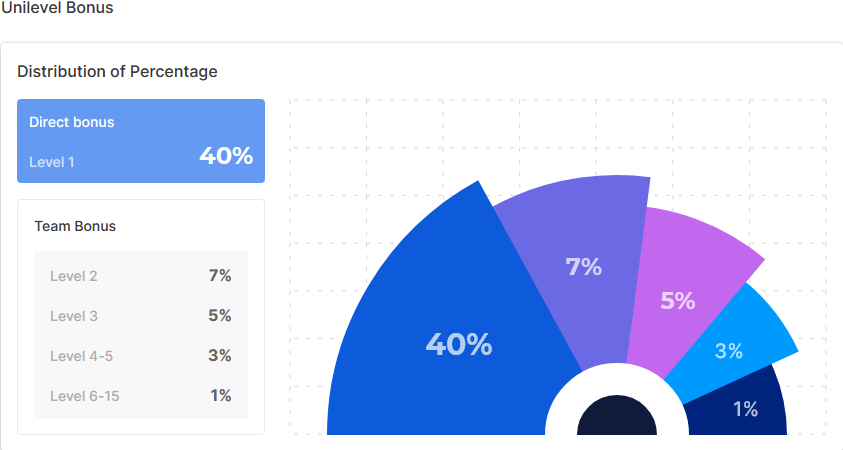843x450 pixels.
Task: Select the dark navy 1% chart slice
Action: 745,410
